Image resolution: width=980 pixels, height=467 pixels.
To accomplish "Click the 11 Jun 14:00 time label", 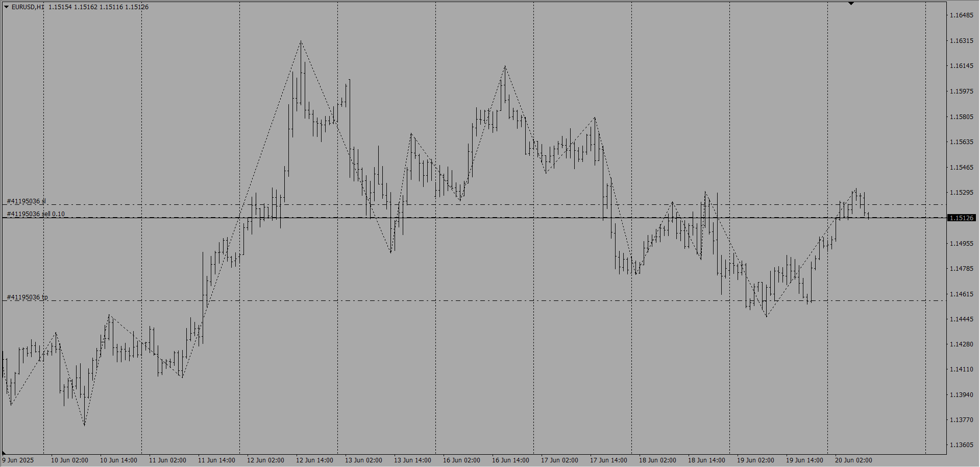I will pyautogui.click(x=216, y=460).
